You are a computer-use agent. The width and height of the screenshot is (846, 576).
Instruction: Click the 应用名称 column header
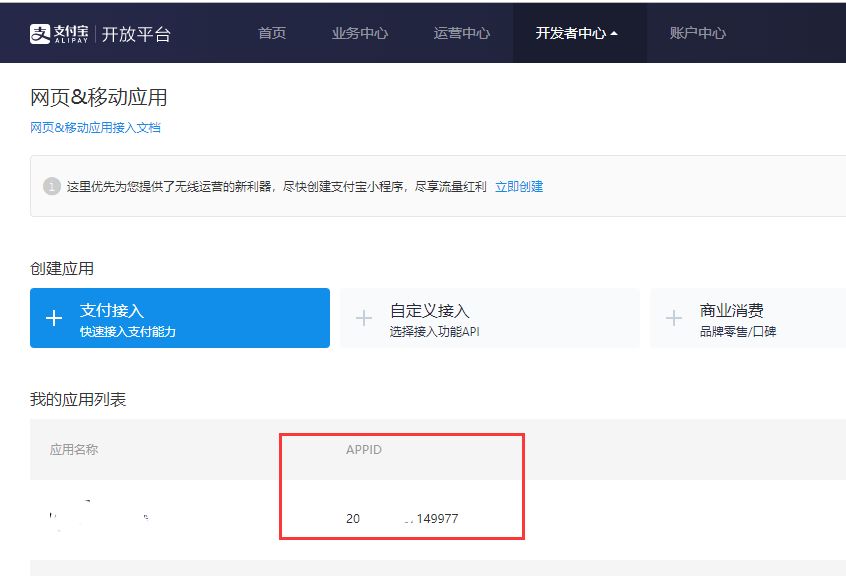pyautogui.click(x=74, y=450)
